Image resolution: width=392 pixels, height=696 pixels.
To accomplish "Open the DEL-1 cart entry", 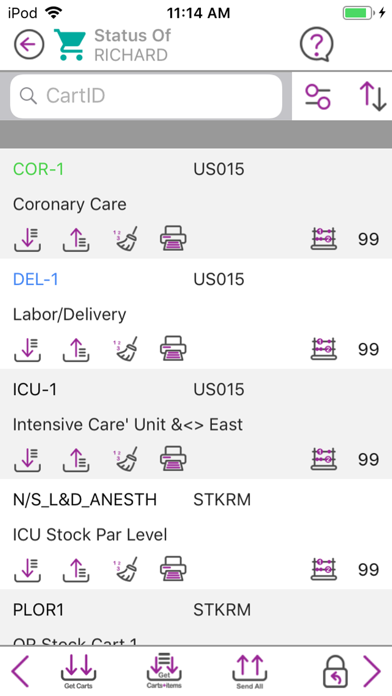I will pyautogui.click(x=36, y=279).
